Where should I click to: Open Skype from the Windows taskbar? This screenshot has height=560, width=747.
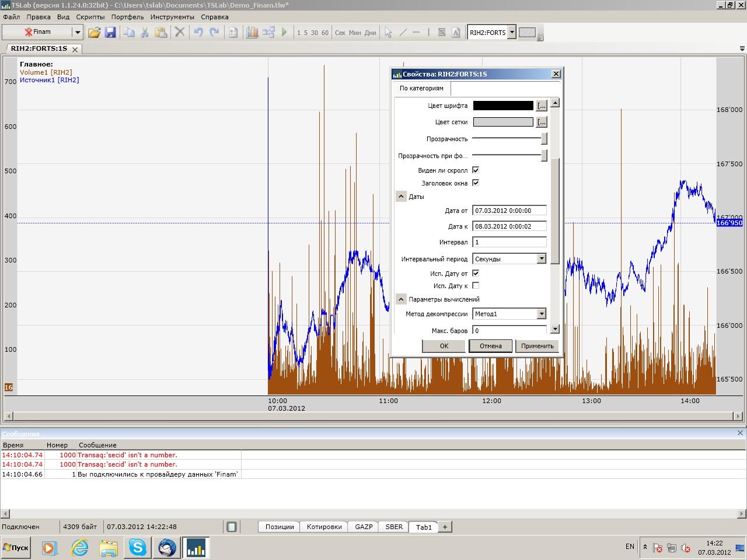tap(138, 547)
